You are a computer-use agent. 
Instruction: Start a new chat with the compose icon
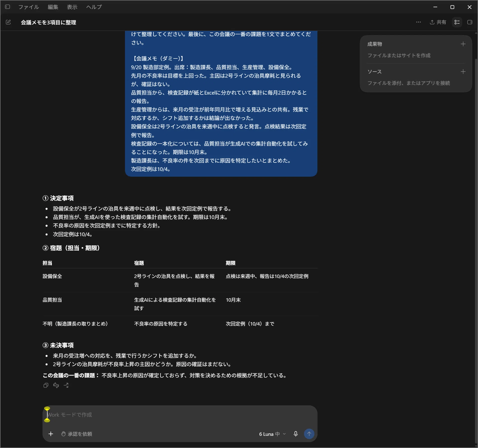pos(8,22)
